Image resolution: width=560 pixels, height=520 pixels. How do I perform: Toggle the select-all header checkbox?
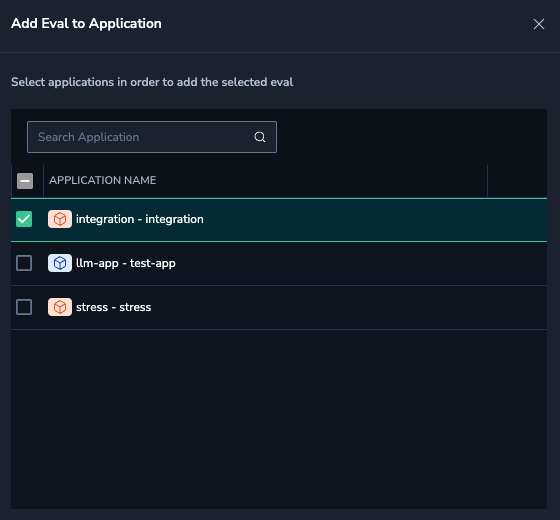[x=25, y=181]
